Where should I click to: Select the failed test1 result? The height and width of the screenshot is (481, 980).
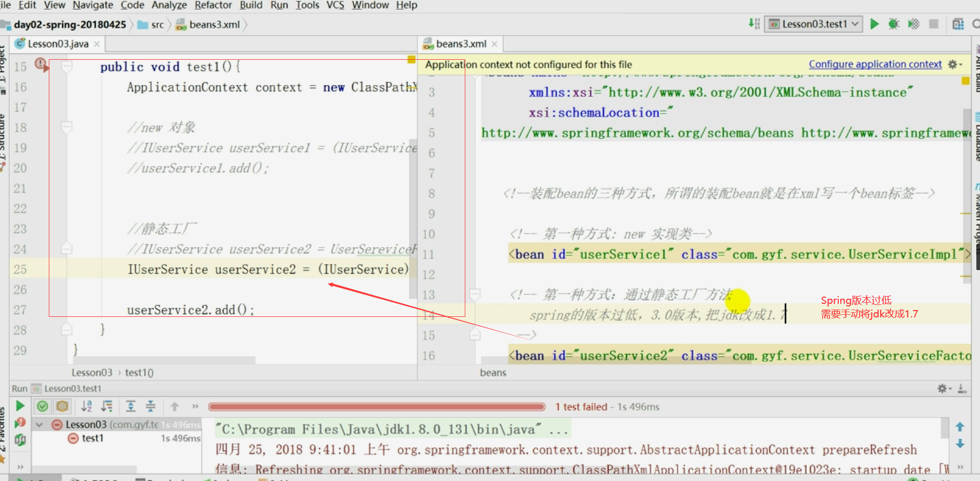tap(92, 438)
